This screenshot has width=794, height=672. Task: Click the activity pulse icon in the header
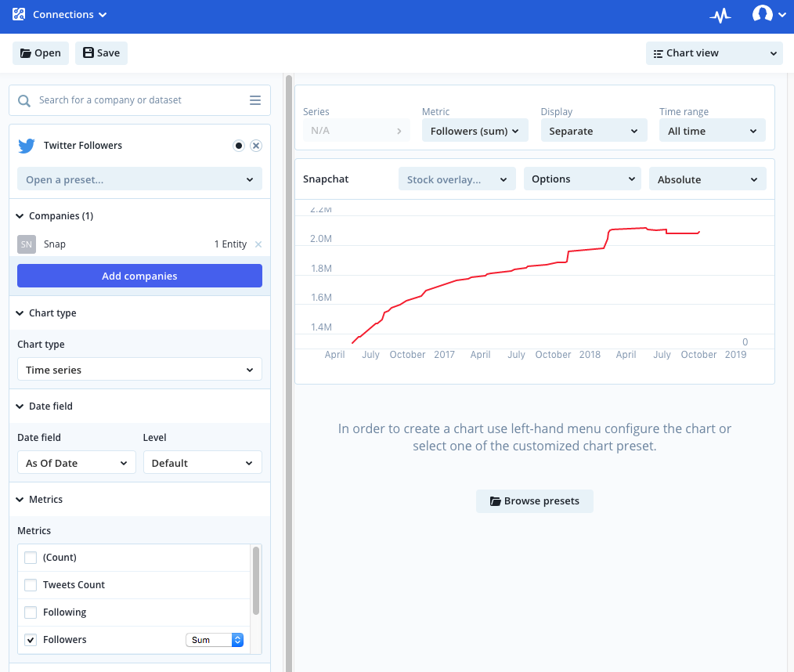[720, 14]
